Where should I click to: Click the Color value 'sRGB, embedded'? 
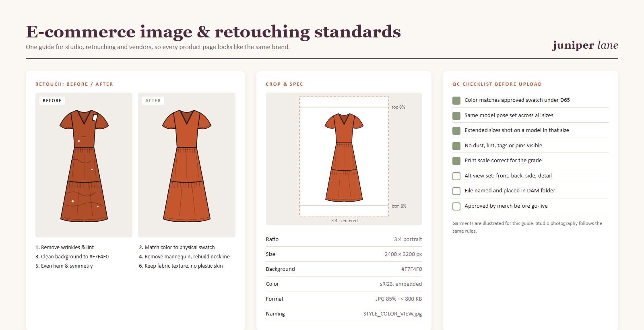tap(401, 284)
